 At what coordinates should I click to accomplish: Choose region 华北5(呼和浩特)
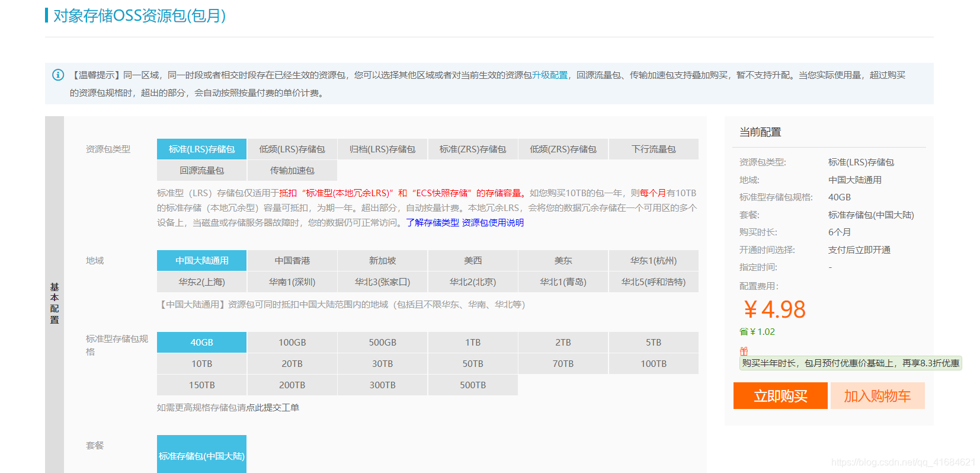[x=654, y=282]
